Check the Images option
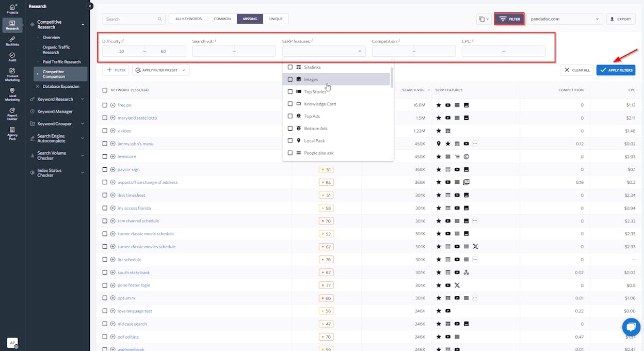This screenshot has height=351, width=644. click(x=290, y=79)
